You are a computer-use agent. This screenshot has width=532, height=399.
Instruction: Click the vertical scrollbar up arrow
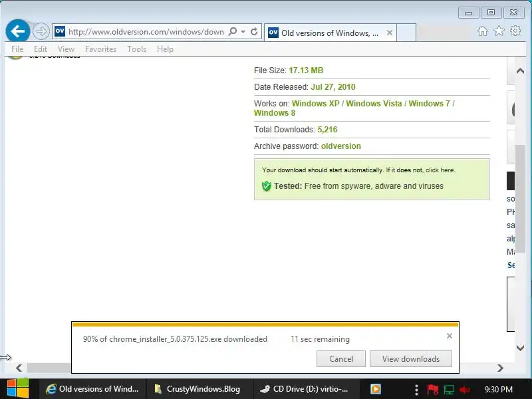pos(520,71)
